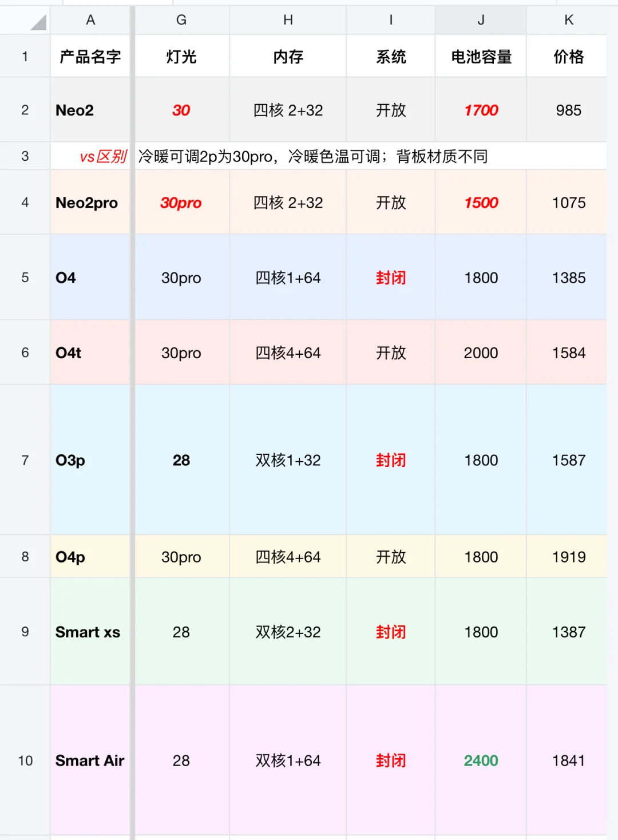Select the O4p product name cell
The height and width of the screenshot is (840, 618).
(x=90, y=557)
